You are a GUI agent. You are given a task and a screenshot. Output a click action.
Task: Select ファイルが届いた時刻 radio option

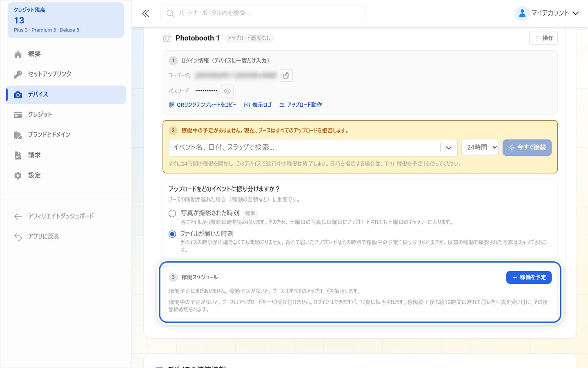(x=172, y=234)
